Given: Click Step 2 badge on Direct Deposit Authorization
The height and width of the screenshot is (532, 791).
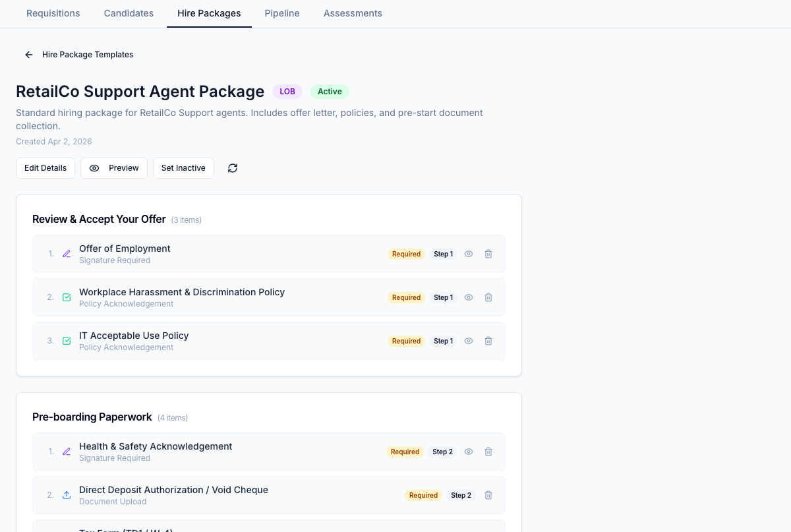Looking at the screenshot, I should click(x=461, y=495).
